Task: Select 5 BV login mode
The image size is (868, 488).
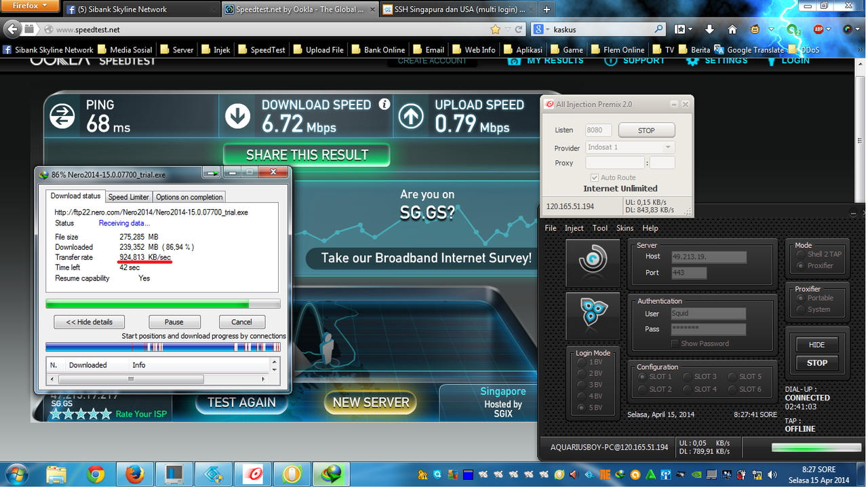Action: 581,408
